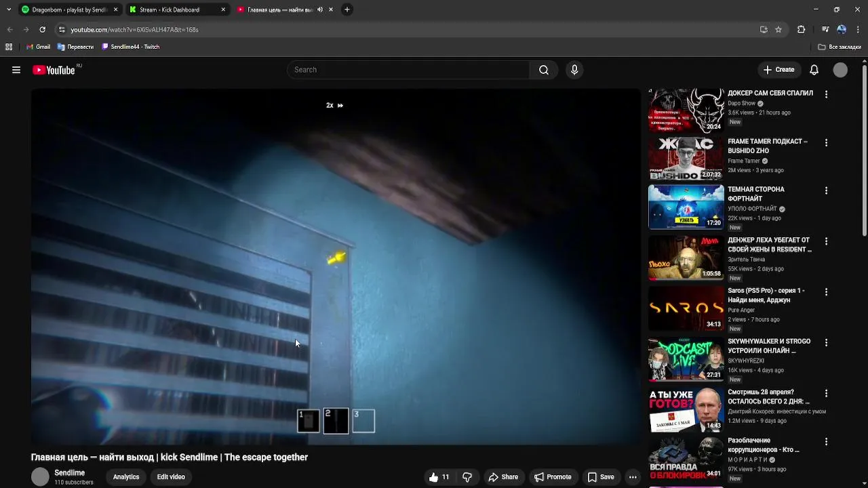View site information icon in address bar
The image size is (868, 488).
(x=62, y=30)
